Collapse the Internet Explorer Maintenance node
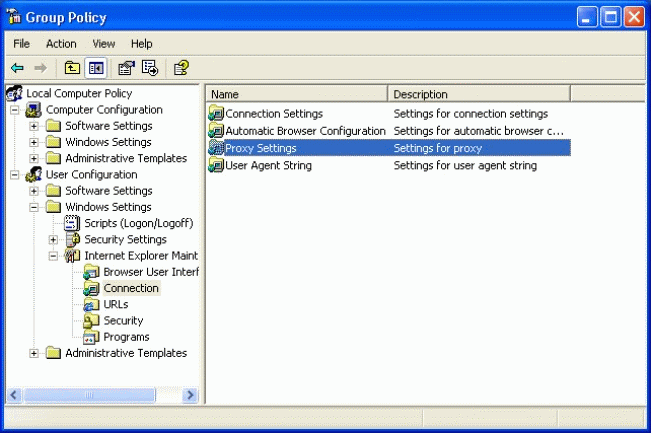Viewport: 651px width, 433px height. pyautogui.click(x=53, y=256)
